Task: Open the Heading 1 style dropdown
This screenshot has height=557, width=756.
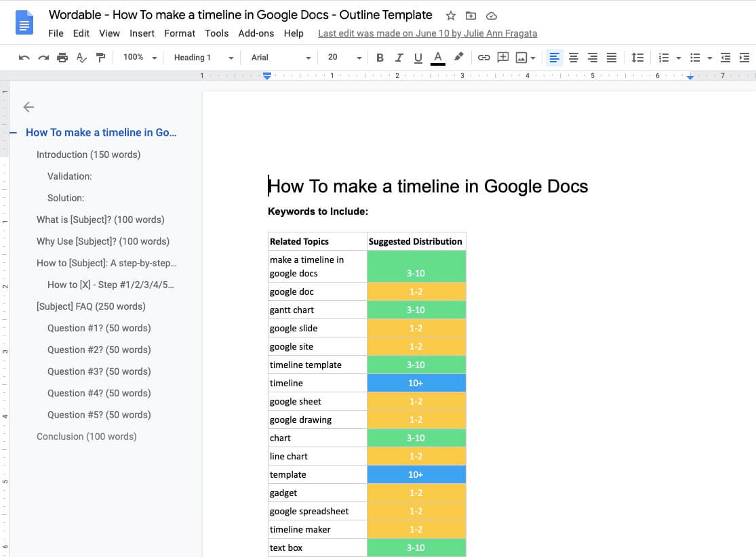Action: pyautogui.click(x=203, y=58)
